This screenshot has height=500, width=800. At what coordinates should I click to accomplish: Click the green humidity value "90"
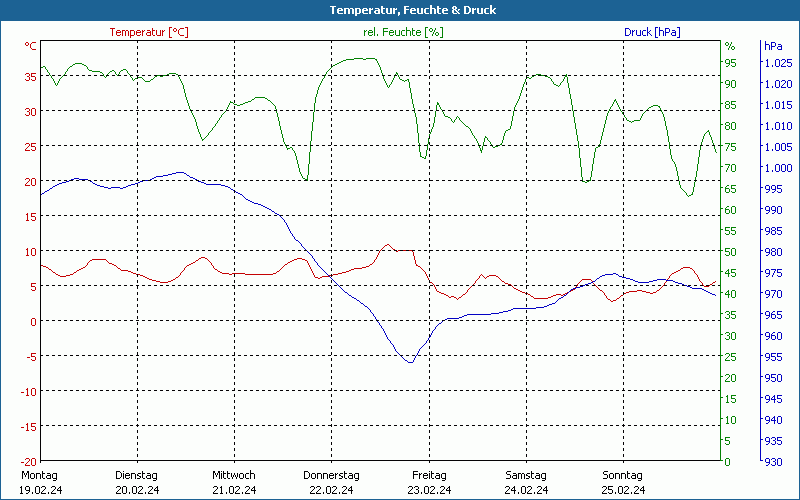point(731,84)
